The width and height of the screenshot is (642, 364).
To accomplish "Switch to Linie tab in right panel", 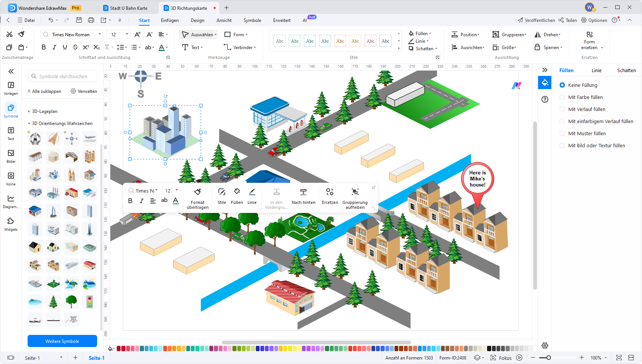I will 596,70.
